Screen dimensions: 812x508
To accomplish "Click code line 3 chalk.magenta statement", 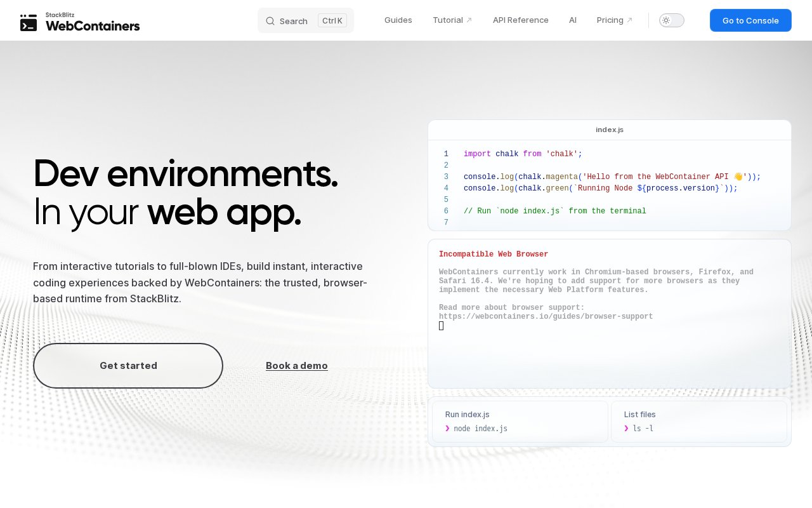I will click(x=612, y=177).
